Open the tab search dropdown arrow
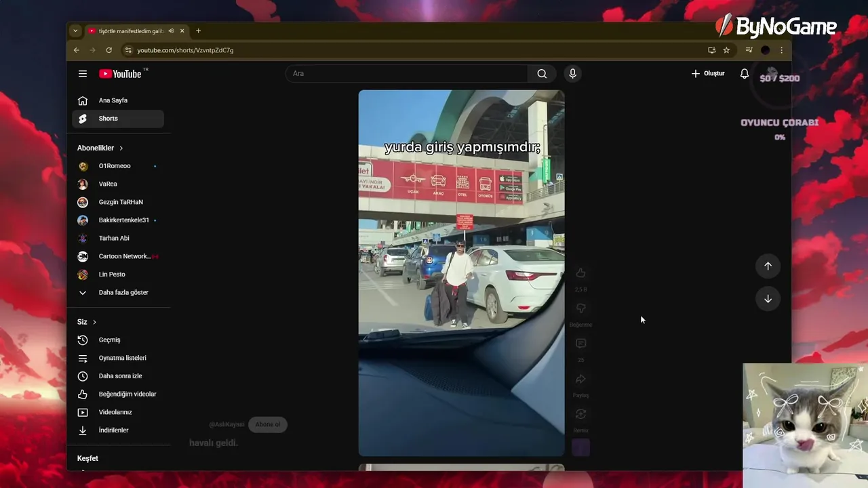 [x=75, y=30]
